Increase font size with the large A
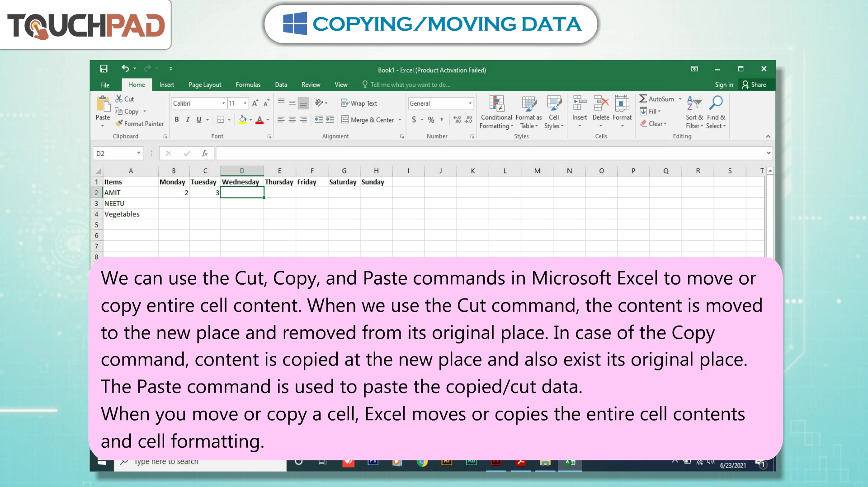 tap(255, 103)
